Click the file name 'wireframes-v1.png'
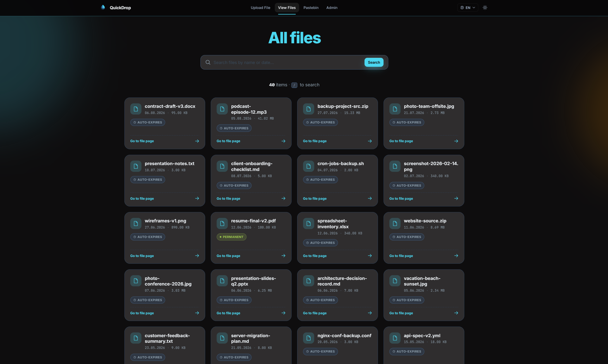Viewport: 608px width, 364px height. tap(165, 221)
